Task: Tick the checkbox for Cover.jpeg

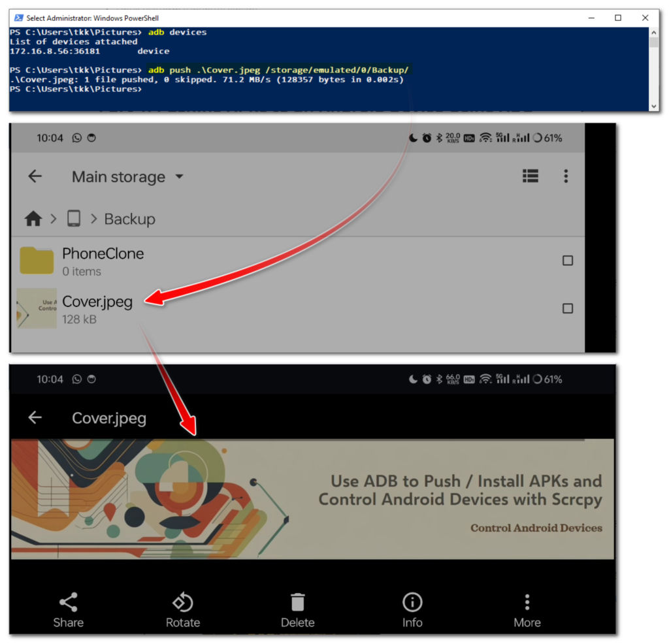Action: pyautogui.click(x=567, y=308)
